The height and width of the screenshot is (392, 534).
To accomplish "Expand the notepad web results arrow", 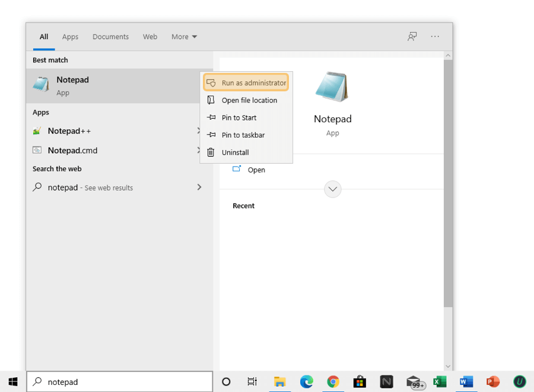I will tap(199, 187).
